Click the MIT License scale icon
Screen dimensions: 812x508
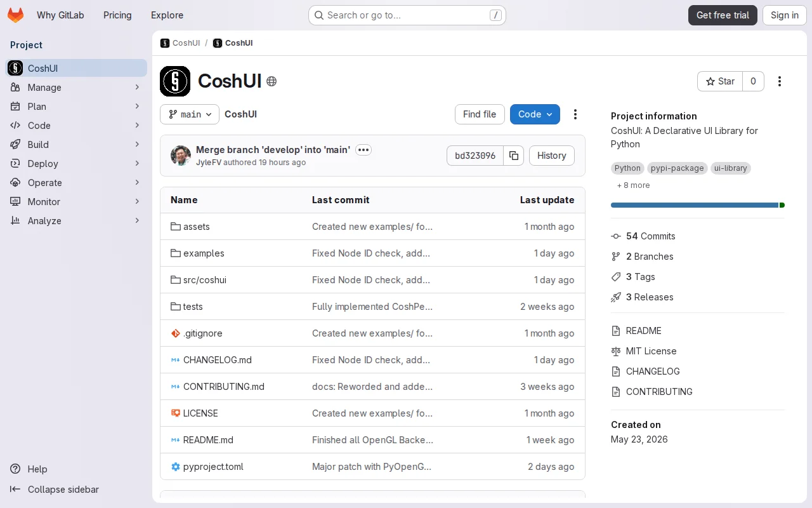coord(616,351)
